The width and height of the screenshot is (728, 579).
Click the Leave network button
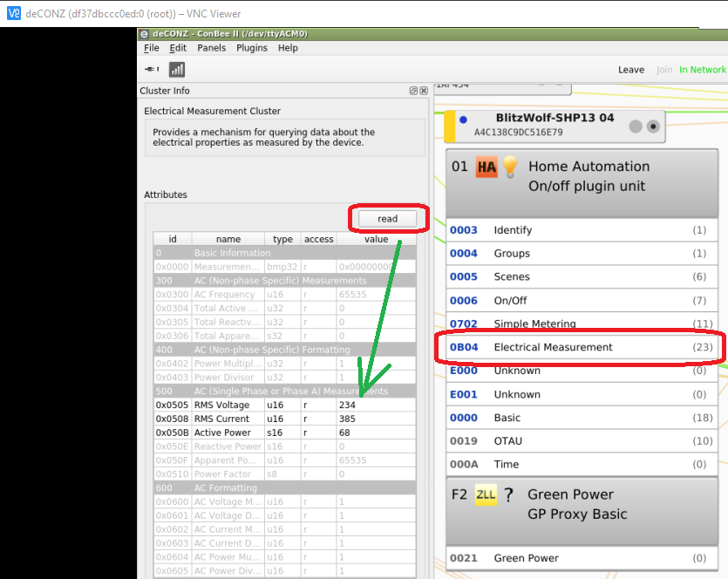click(631, 70)
